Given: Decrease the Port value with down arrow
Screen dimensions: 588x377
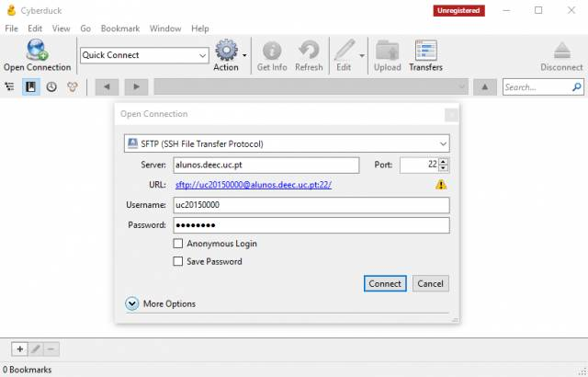Looking at the screenshot, I should [443, 168].
